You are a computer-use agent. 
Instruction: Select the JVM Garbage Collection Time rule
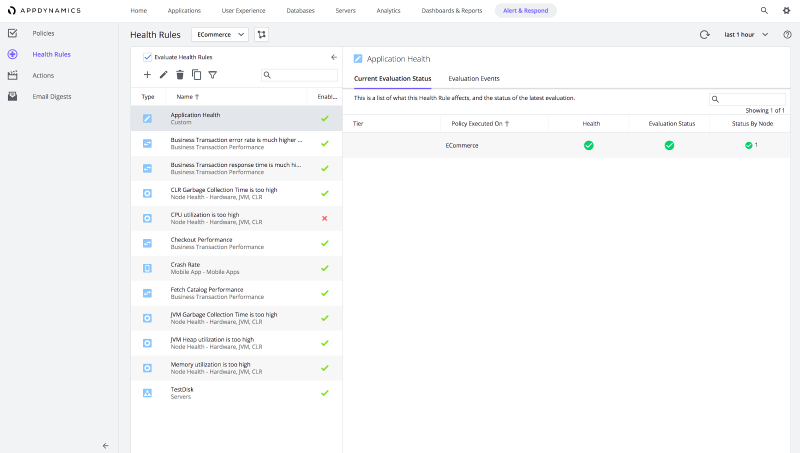coord(236,318)
